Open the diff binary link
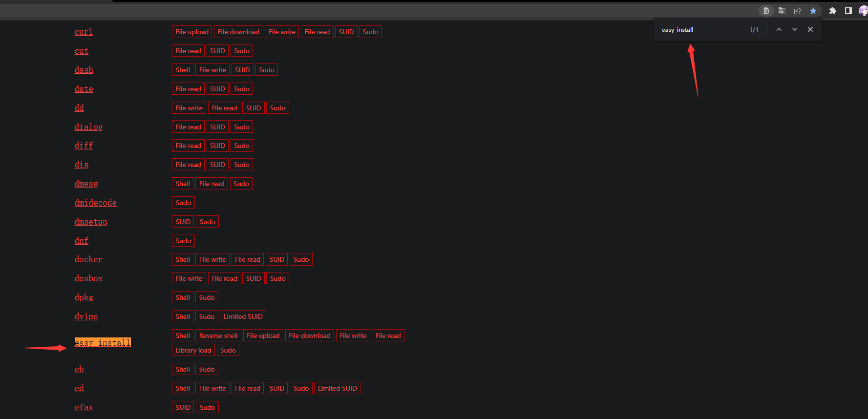The width and height of the screenshot is (868, 419). (84, 146)
